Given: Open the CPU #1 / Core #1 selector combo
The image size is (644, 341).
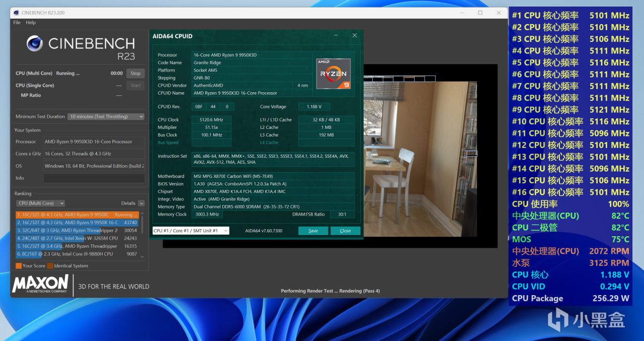Looking at the screenshot, I should (190, 230).
